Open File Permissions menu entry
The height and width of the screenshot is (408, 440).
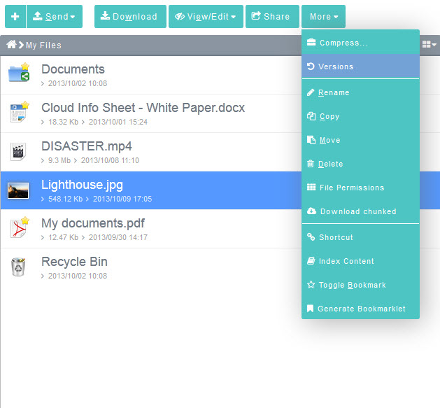point(360,187)
